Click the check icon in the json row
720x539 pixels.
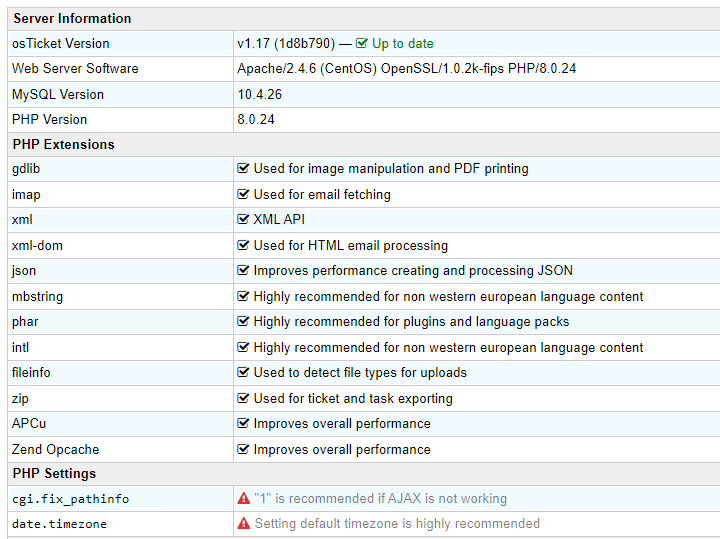coord(243,270)
